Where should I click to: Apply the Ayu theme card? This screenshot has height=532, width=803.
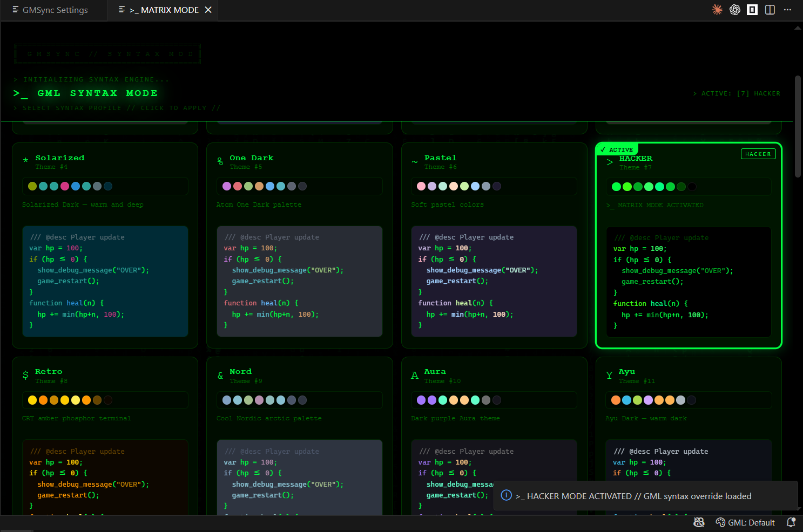689,436
